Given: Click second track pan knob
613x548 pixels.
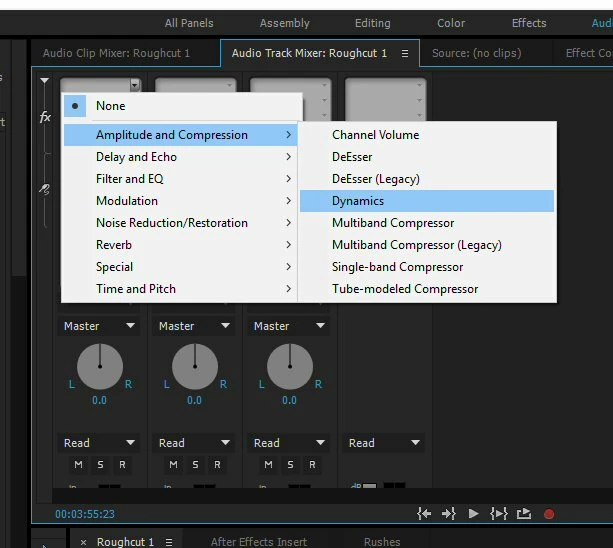Looking at the screenshot, I should click(195, 367).
